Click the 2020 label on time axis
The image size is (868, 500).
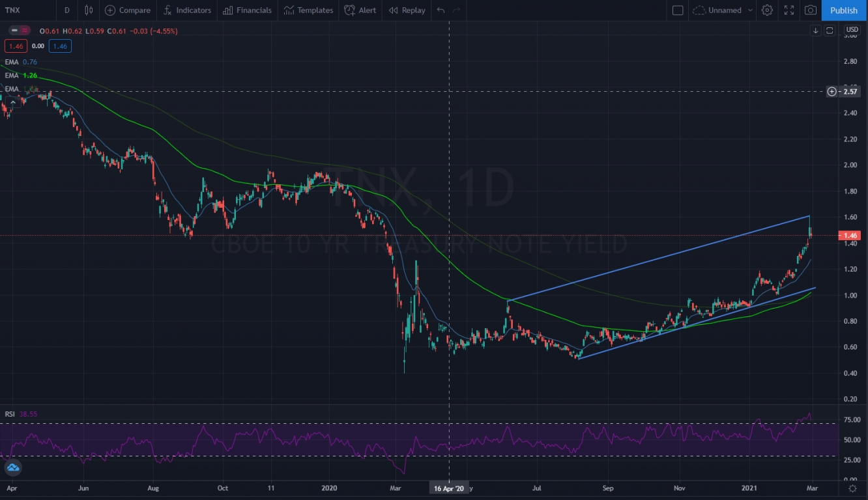330,488
